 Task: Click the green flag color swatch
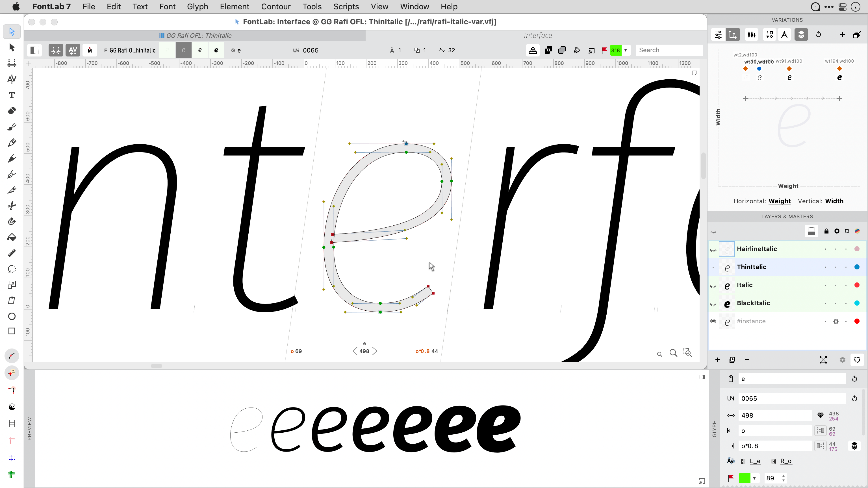click(745, 478)
